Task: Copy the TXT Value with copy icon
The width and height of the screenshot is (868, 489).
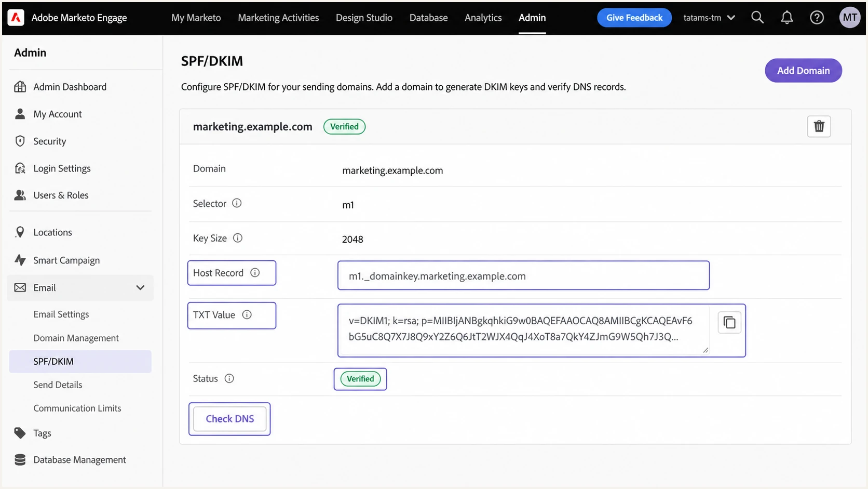Action: coord(729,323)
